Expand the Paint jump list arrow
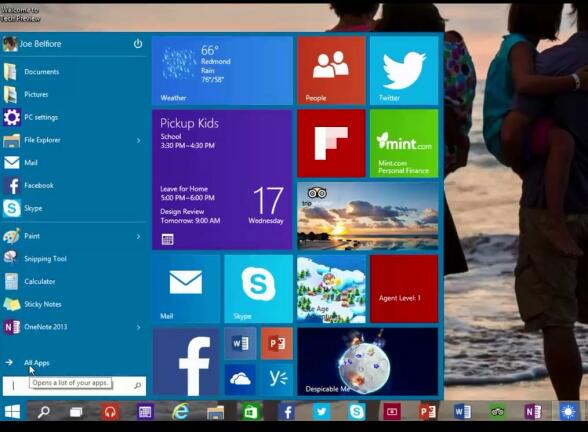The image size is (588, 432). point(138,237)
